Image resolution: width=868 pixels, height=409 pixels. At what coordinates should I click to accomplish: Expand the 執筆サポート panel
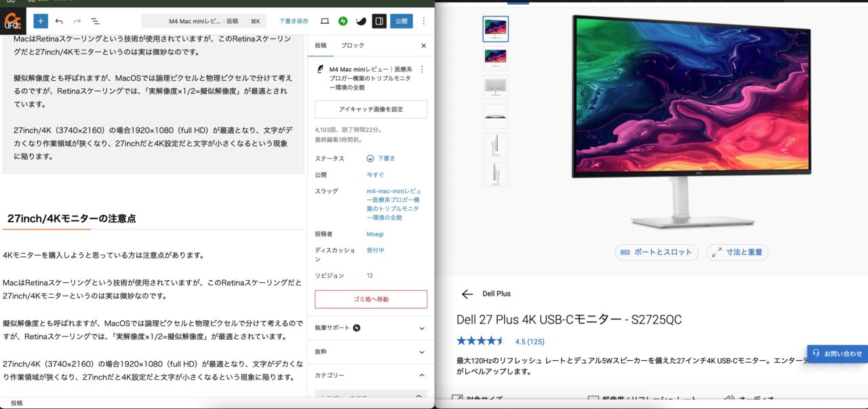pyautogui.click(x=371, y=328)
